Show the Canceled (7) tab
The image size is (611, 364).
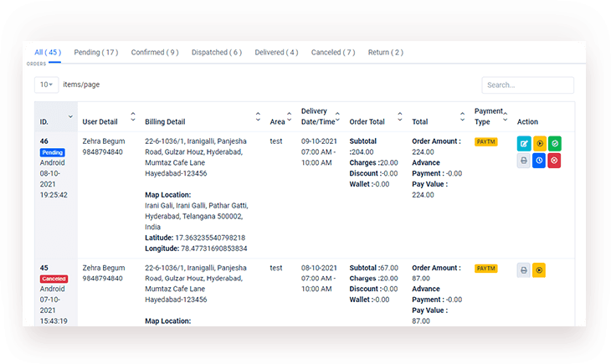(x=333, y=52)
